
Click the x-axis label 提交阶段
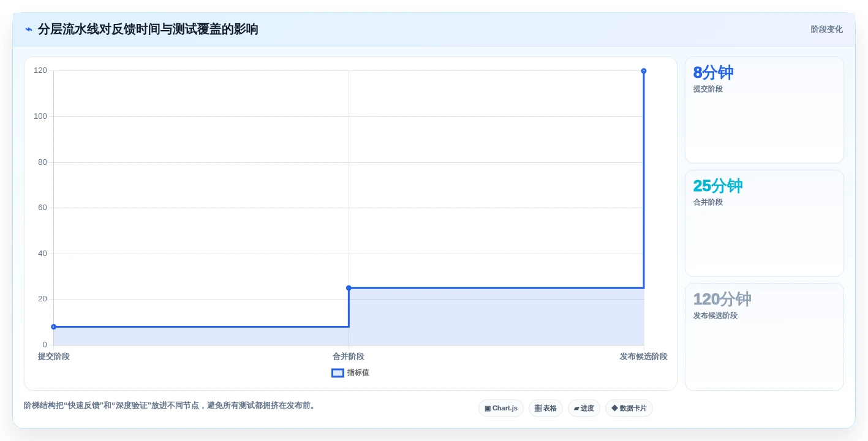[x=54, y=356]
